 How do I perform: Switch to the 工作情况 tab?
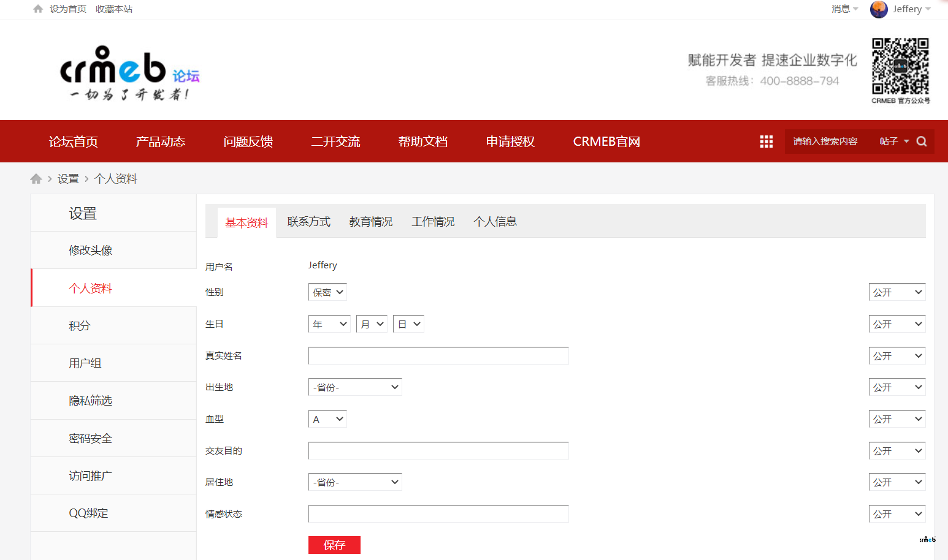tap(432, 221)
